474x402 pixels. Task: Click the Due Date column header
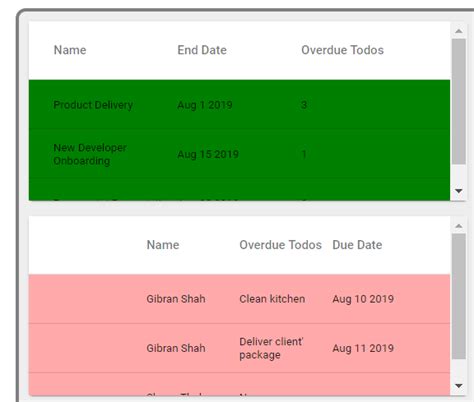pyautogui.click(x=357, y=245)
